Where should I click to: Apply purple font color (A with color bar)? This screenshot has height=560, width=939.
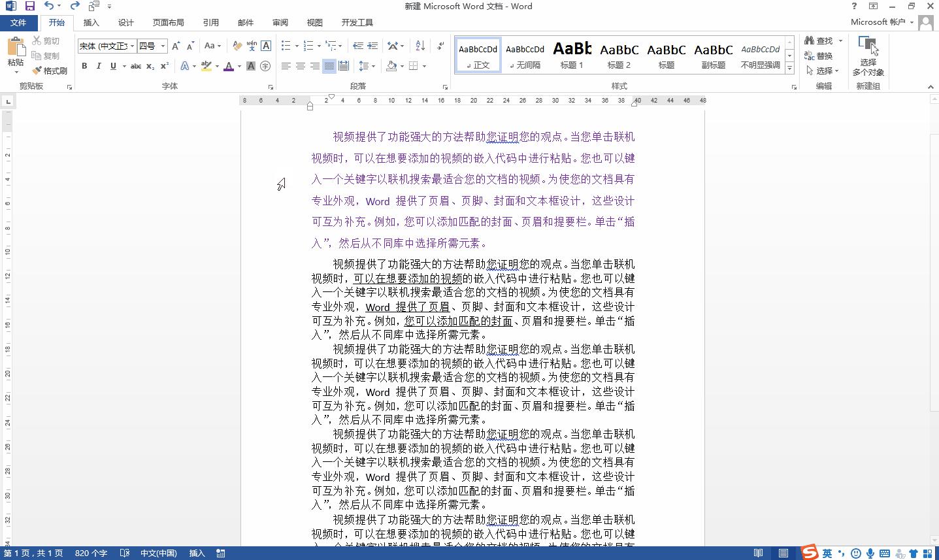tap(228, 66)
